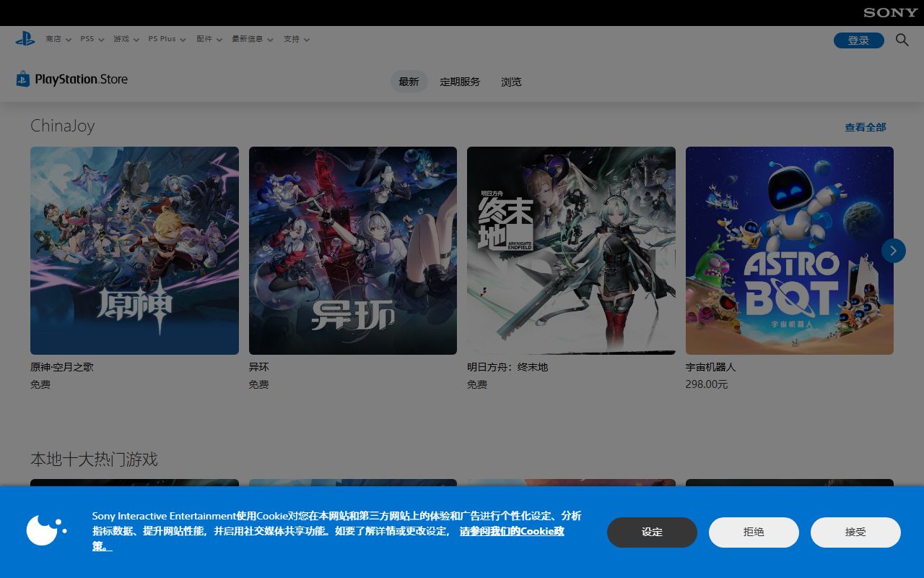
Task: Switch to the 定期服务 tab
Action: pos(460,82)
